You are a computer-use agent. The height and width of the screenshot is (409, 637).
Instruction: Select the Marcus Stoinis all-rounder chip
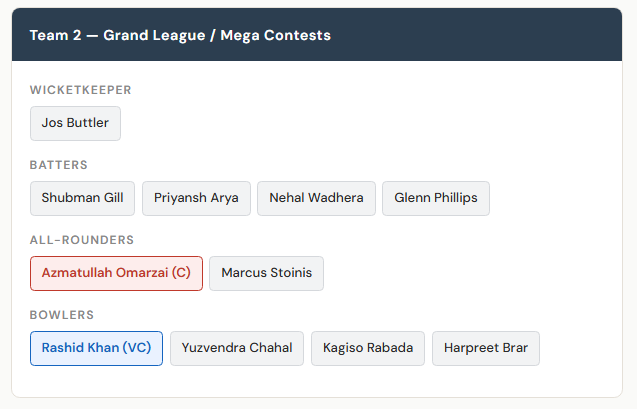(x=266, y=273)
